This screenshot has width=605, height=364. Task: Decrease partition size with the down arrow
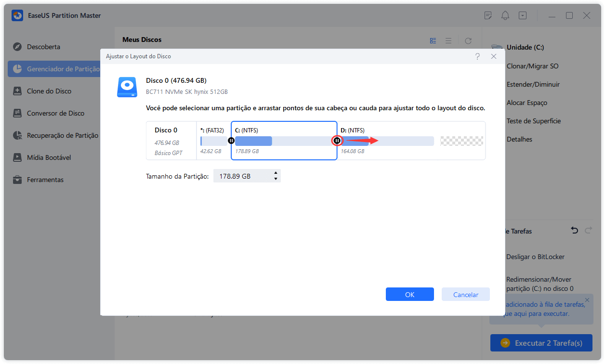276,179
